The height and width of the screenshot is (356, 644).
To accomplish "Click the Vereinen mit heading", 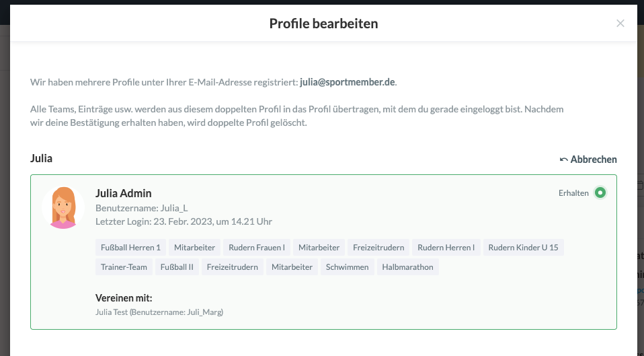I will [124, 297].
